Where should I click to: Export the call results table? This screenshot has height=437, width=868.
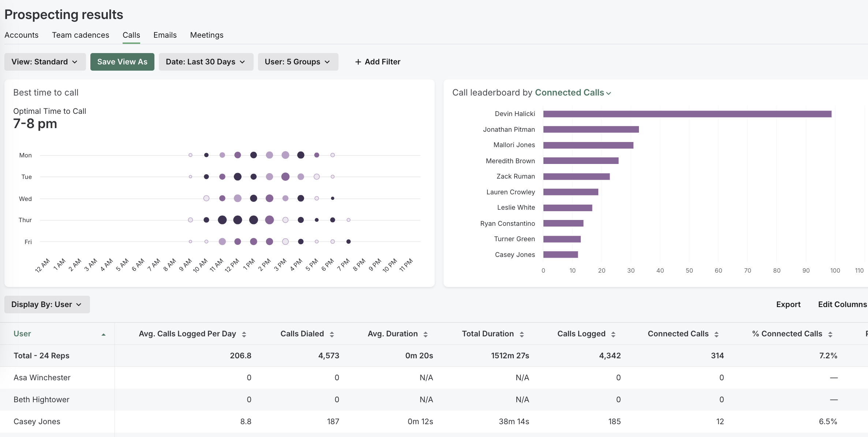pyautogui.click(x=788, y=304)
